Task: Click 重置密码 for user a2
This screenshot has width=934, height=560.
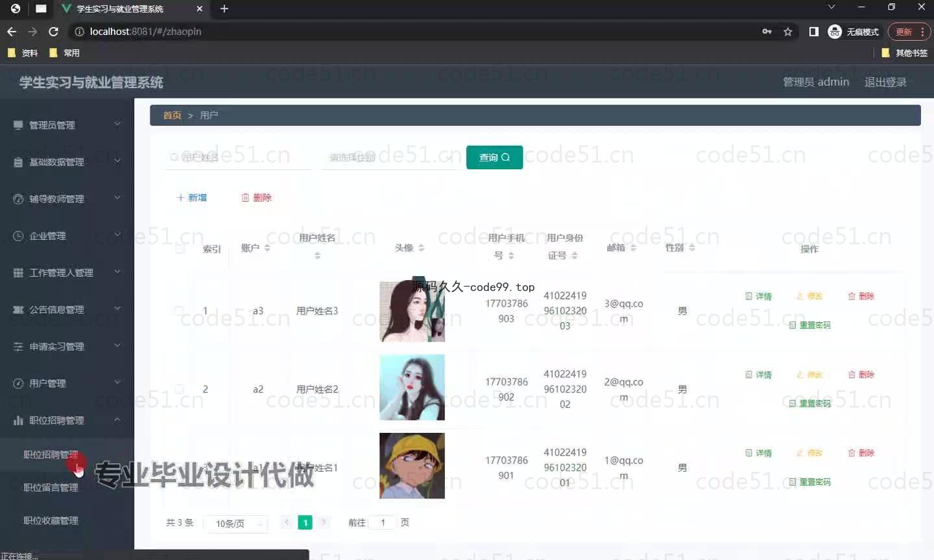Action: [x=809, y=403]
